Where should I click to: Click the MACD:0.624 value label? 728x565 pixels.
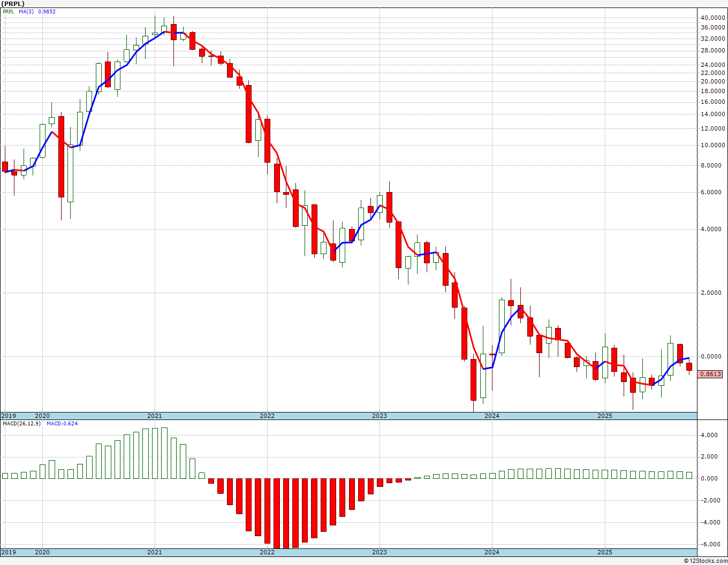[62, 424]
